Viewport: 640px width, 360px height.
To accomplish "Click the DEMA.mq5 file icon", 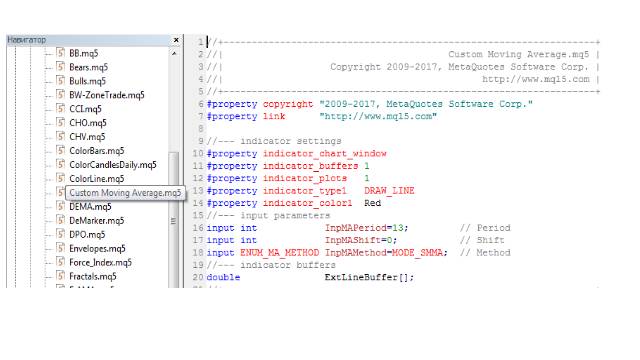I will (60, 206).
